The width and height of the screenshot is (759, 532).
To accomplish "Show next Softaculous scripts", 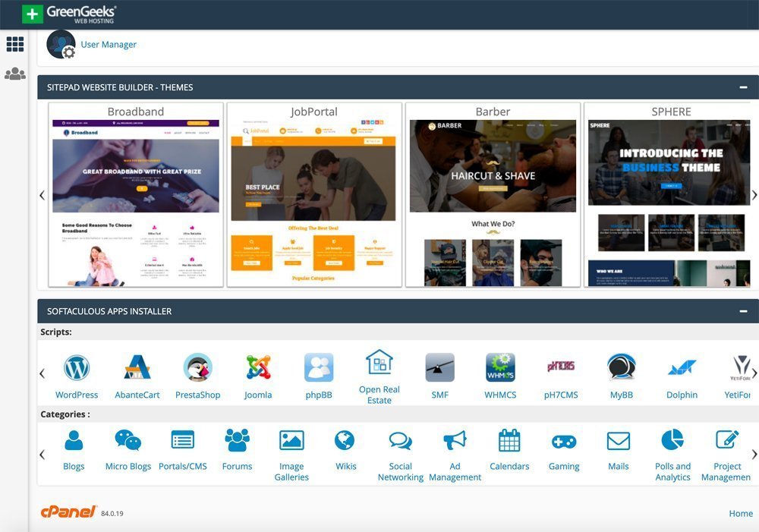I will tap(754, 373).
